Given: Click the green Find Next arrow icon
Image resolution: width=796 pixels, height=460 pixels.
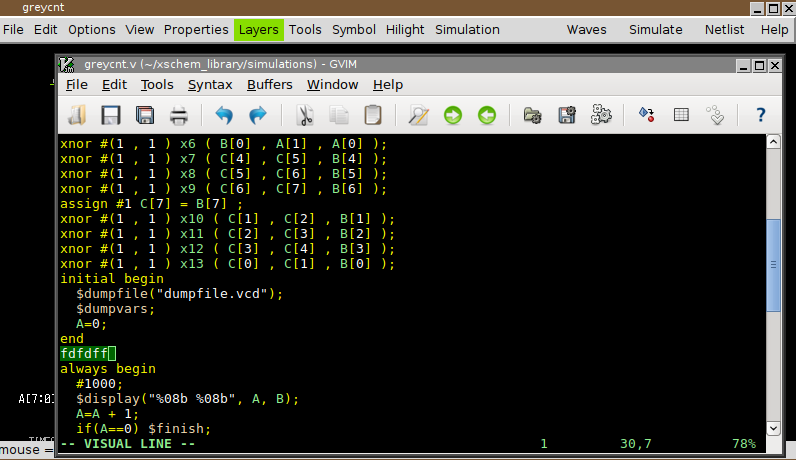Looking at the screenshot, I should click(453, 115).
